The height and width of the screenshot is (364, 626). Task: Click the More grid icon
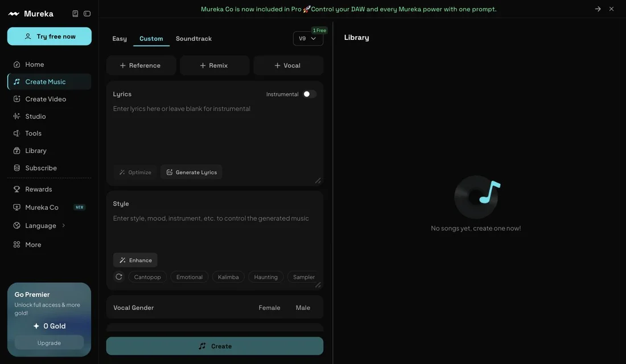17,245
